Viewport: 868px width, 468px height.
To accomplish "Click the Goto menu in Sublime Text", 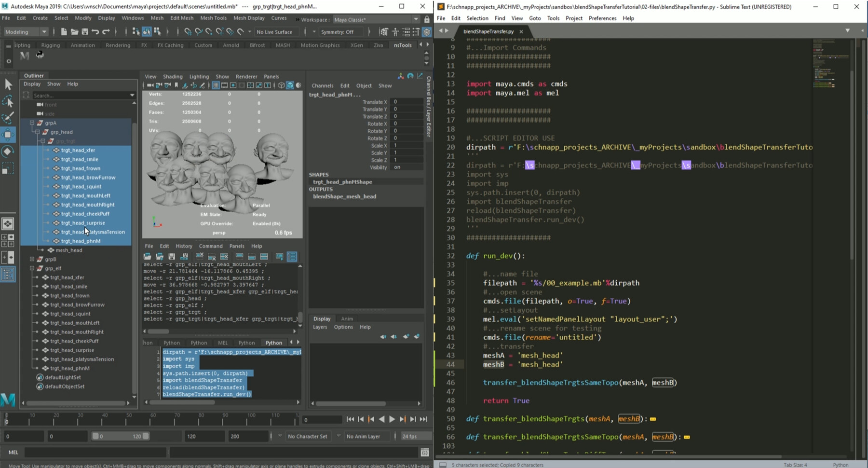I will [x=535, y=18].
